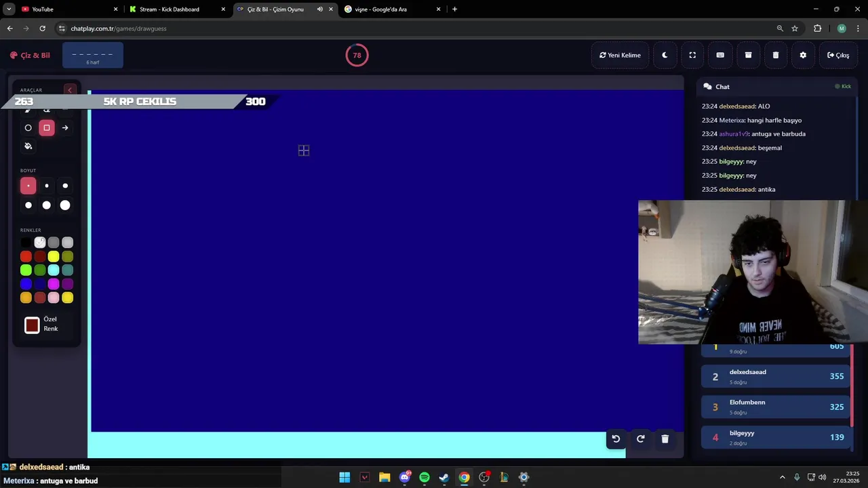Open the Özel Renk custom color picker
This screenshot has width=868, height=488.
point(32,325)
